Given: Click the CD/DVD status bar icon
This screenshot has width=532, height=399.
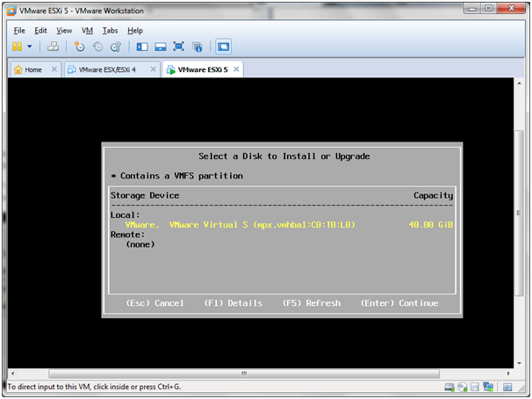Looking at the screenshot, I should [463, 387].
